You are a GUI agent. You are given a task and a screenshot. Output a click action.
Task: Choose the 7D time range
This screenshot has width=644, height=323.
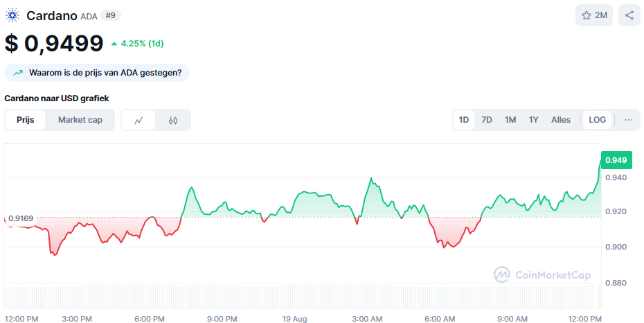click(487, 120)
